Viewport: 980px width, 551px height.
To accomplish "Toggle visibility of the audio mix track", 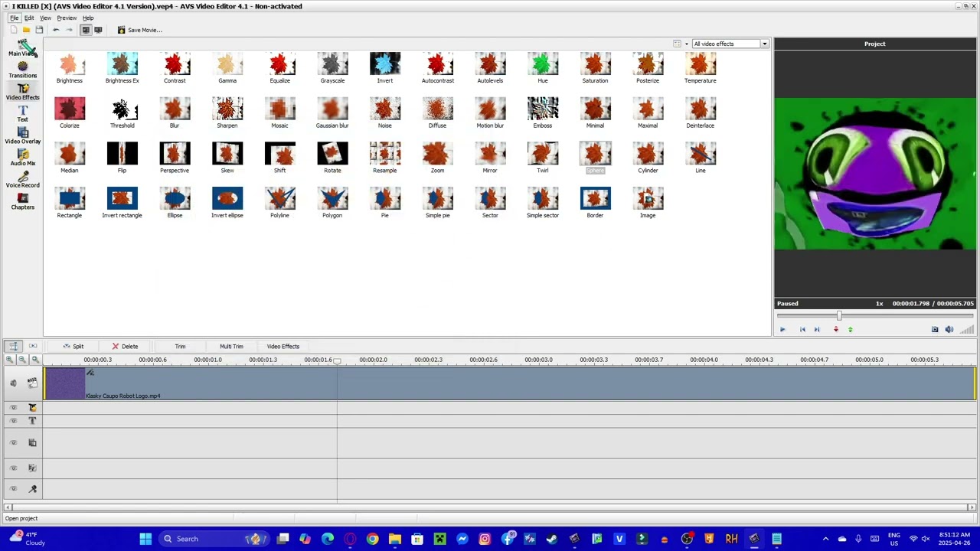I will tap(13, 468).
